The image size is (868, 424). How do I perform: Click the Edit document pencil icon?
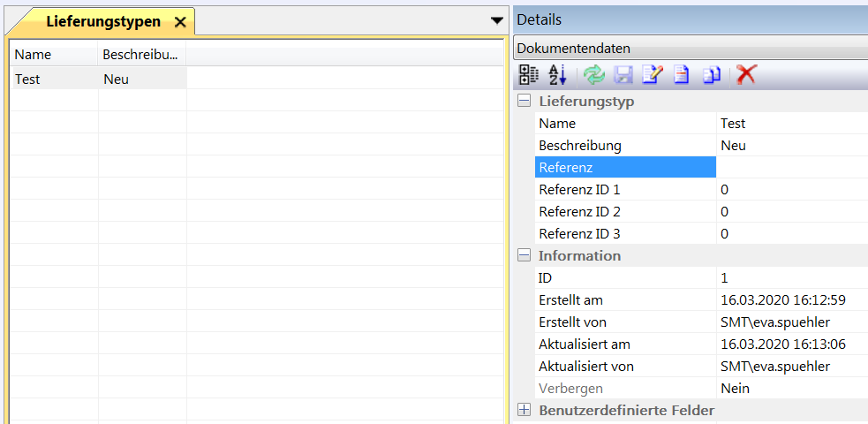(652, 75)
